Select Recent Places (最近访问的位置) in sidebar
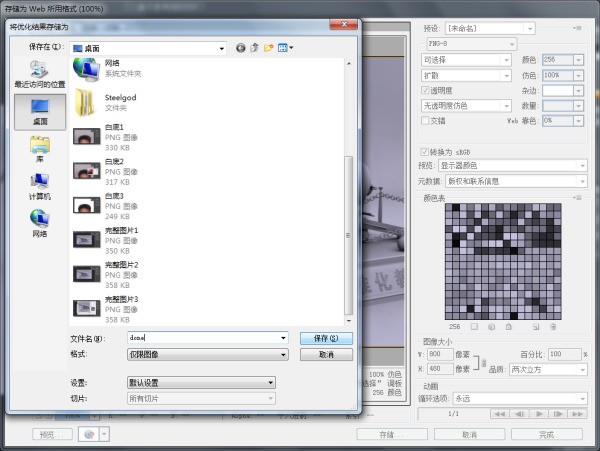Image resolution: width=600 pixels, height=451 pixels. click(x=39, y=76)
